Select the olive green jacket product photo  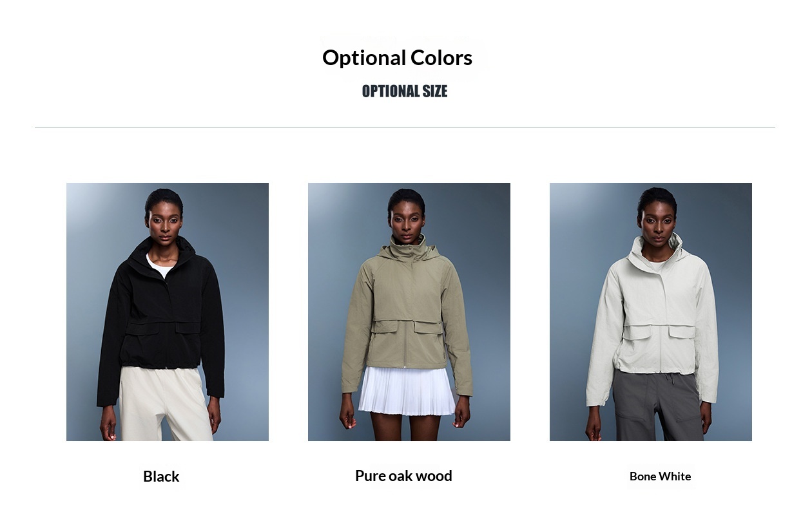click(409, 312)
